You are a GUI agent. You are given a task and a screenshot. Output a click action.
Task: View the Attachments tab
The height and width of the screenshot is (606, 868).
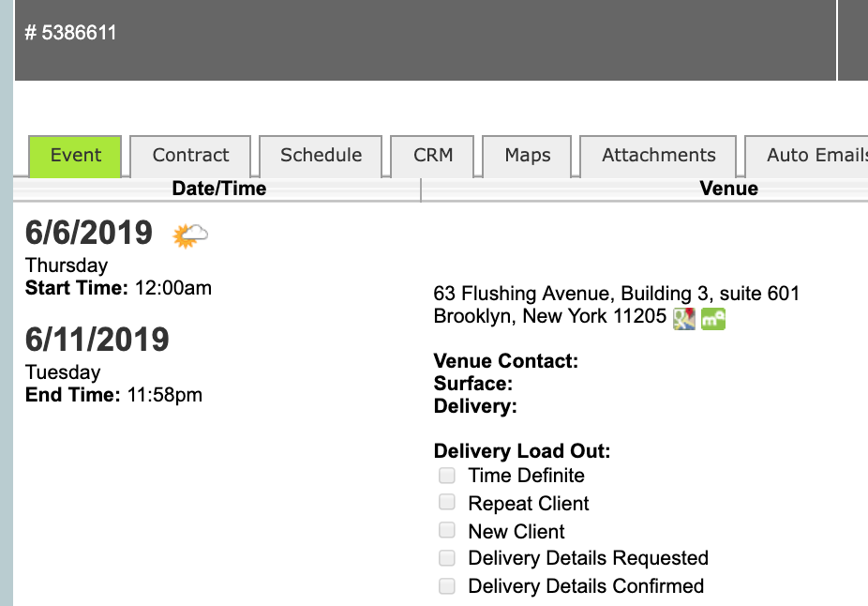(659, 156)
